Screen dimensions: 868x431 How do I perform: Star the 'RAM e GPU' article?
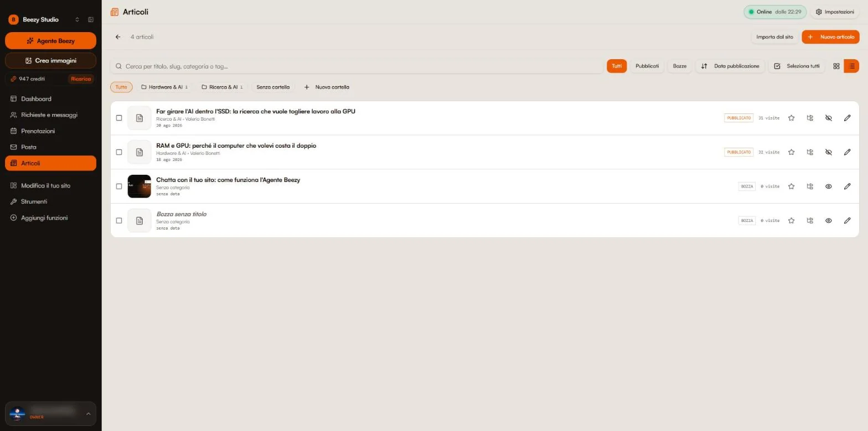(792, 152)
